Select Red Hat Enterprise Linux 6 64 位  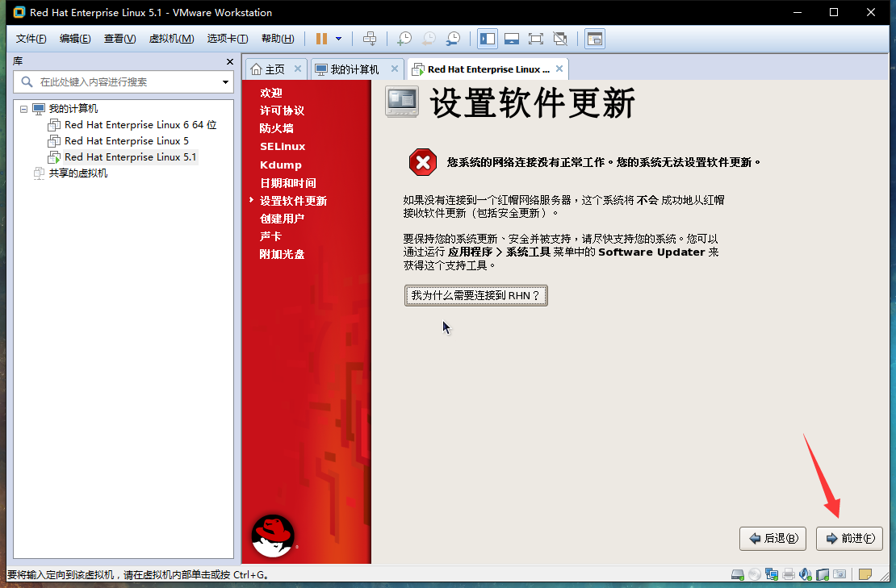tap(140, 124)
